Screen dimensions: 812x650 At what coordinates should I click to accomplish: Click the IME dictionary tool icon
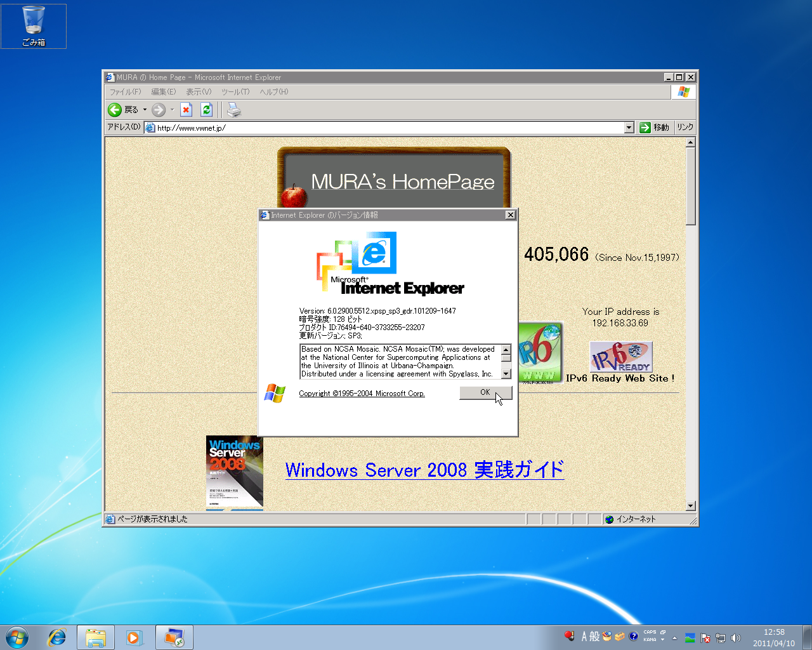[x=607, y=636]
